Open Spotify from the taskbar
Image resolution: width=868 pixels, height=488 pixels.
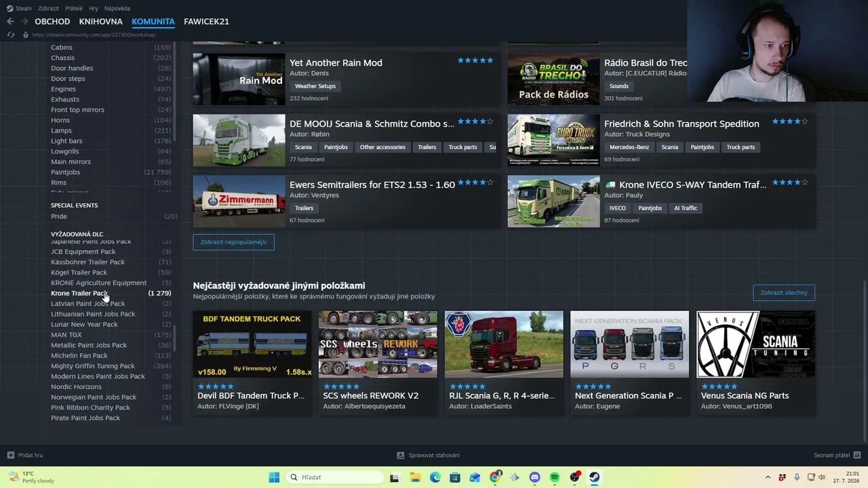[x=555, y=477]
